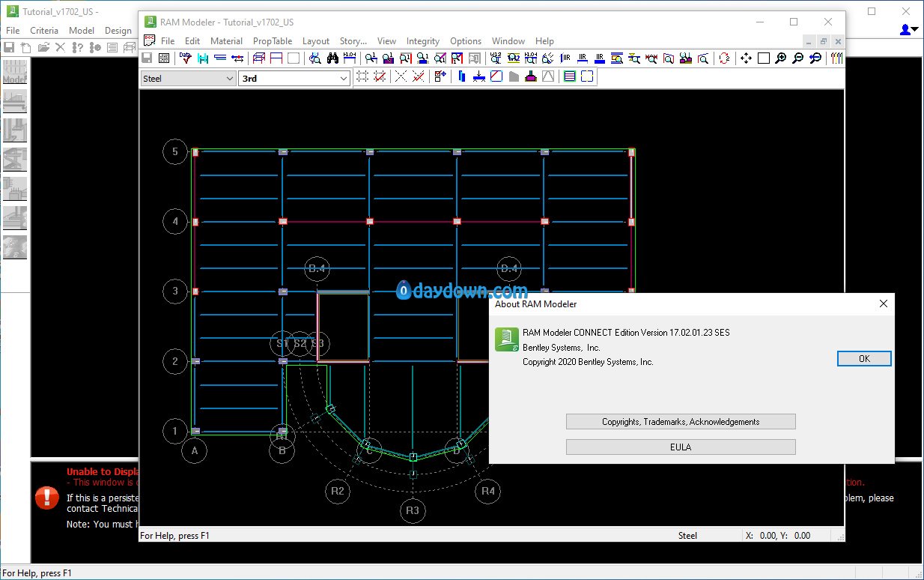924x580 pixels.
Task: Open Design menu in main window
Action: [x=118, y=31]
